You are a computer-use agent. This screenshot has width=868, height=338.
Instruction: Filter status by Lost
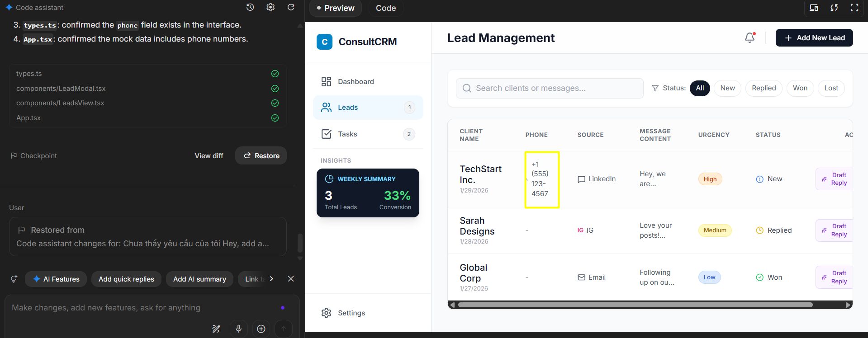[x=831, y=88]
